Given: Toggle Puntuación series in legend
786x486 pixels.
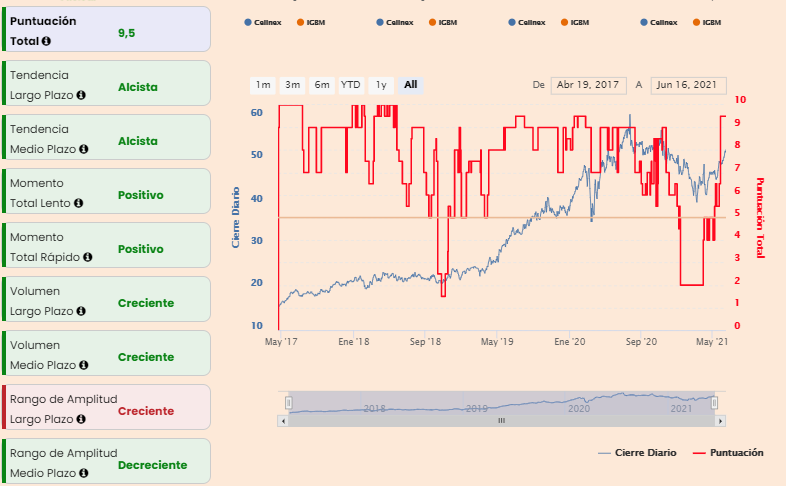Looking at the screenshot, I should [x=728, y=453].
